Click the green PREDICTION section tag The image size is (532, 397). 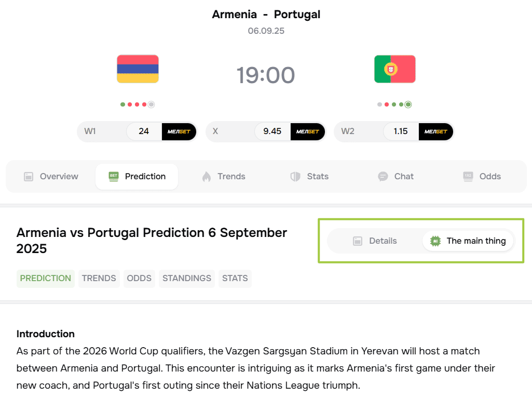46,279
